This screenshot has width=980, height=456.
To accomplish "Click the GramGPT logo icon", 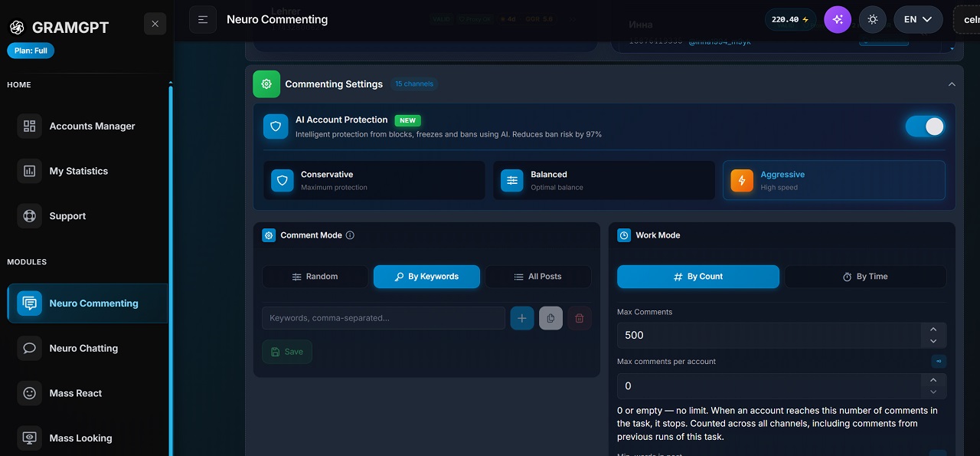I will 17,28.
